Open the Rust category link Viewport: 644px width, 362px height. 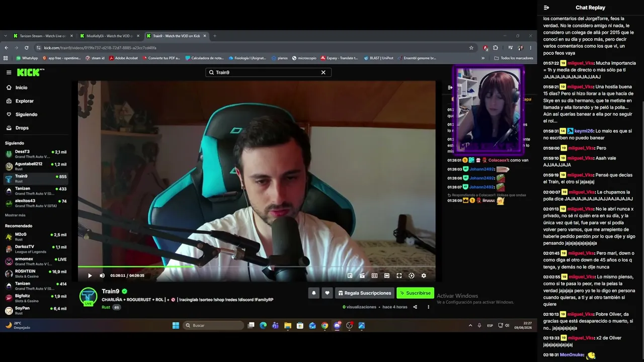(x=106, y=307)
